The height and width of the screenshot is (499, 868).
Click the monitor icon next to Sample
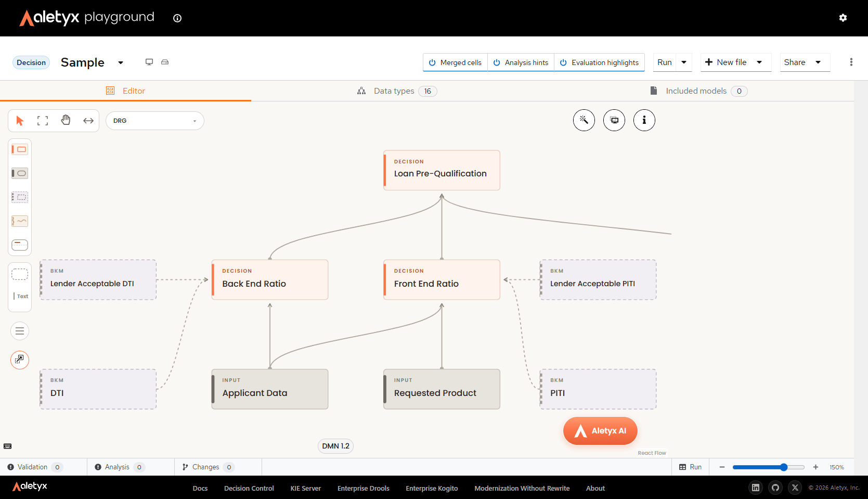tap(149, 62)
